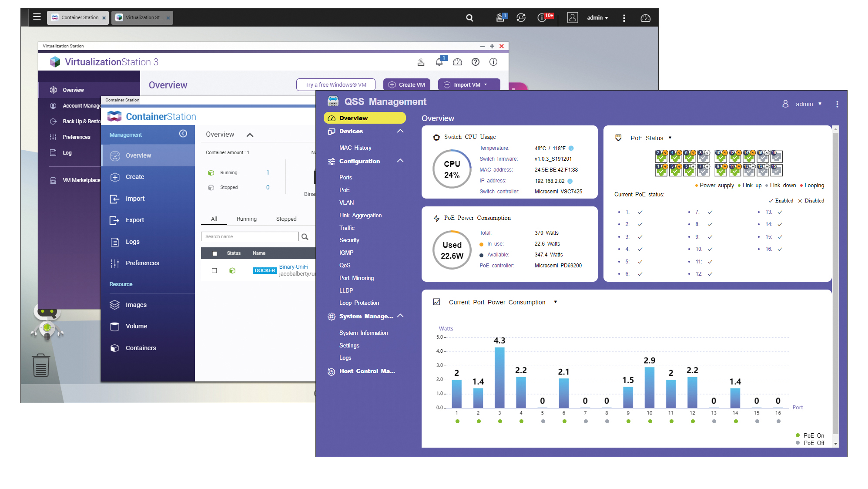Open the PoE Status dropdown arrow
Image resolution: width=868 pixels, height=489 pixels.
pos(670,138)
